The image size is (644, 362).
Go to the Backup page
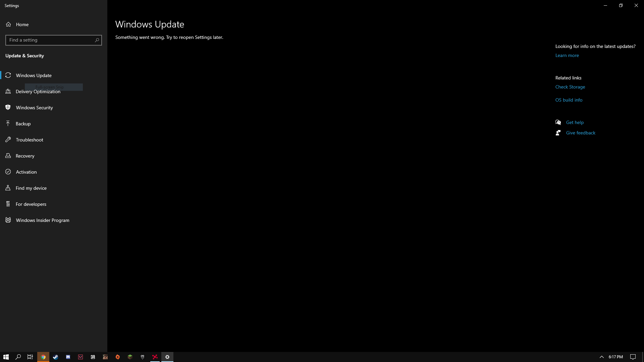[x=54, y=124]
